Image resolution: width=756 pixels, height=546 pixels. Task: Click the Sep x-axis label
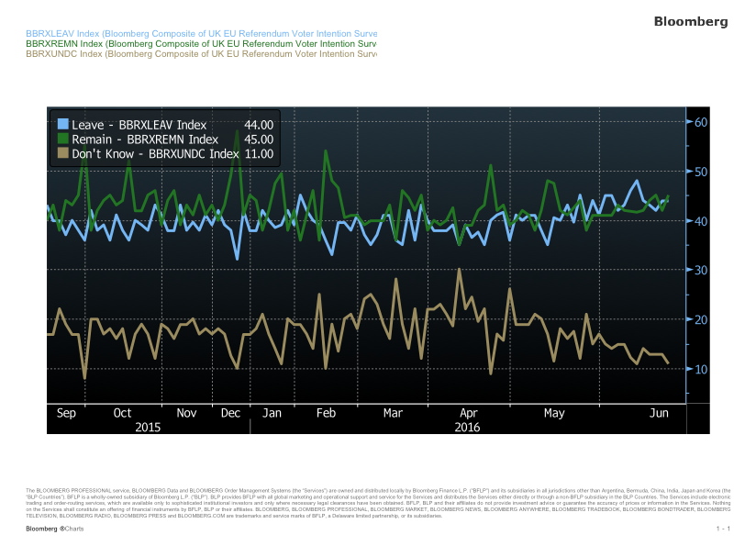coord(66,413)
